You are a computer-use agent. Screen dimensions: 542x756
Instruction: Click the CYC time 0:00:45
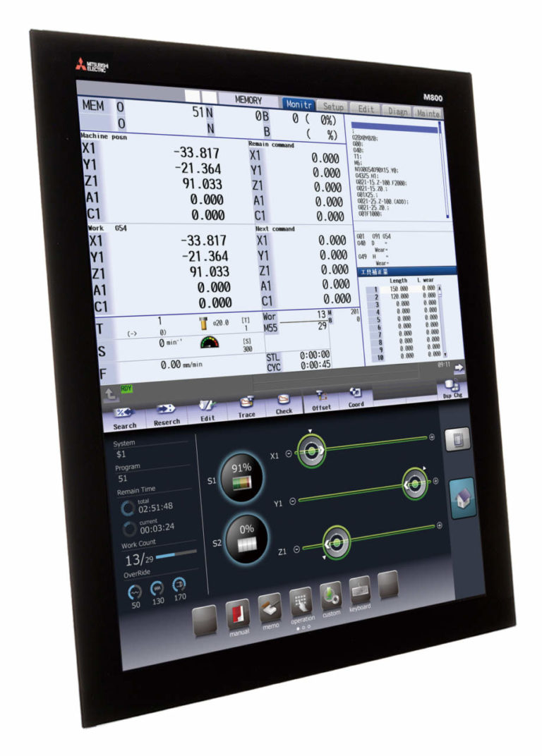coord(315,366)
